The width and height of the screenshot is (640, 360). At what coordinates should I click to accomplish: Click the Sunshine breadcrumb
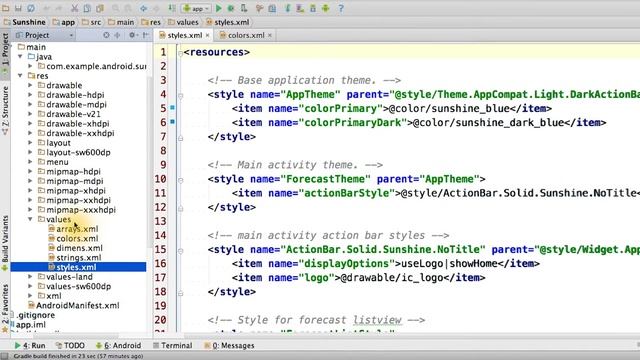click(x=24, y=22)
